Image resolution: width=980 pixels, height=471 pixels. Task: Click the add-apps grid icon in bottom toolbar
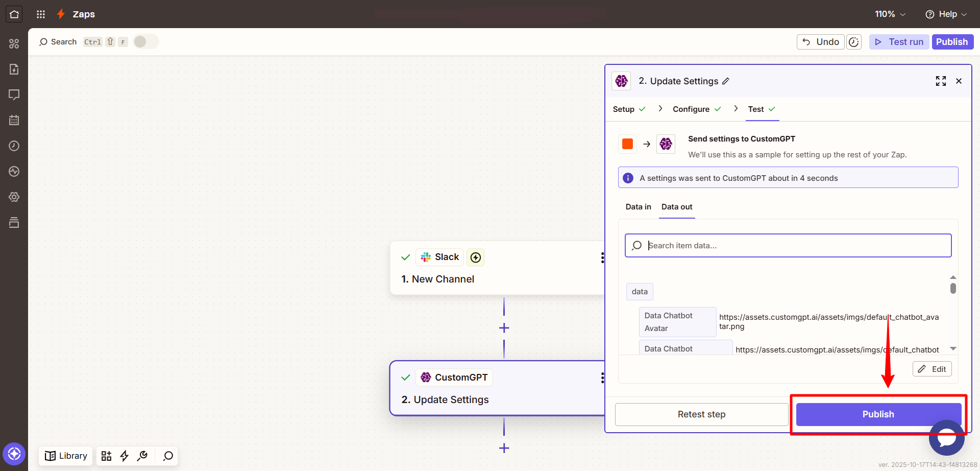pyautogui.click(x=106, y=456)
